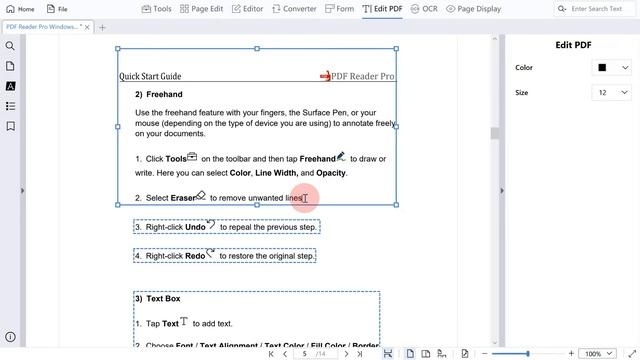Enter full screen mode
Image resolution: width=640 pixels, height=360 pixels.
click(x=632, y=354)
